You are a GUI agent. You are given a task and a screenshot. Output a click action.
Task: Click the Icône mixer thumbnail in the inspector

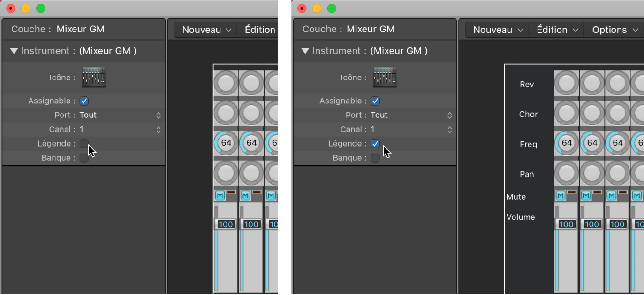tap(385, 77)
